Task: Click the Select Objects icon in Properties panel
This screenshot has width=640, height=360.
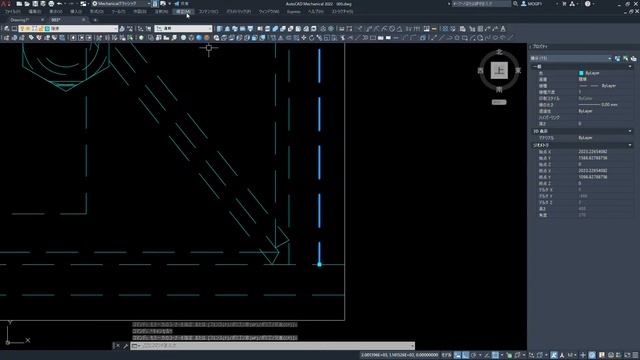Action: [625, 58]
